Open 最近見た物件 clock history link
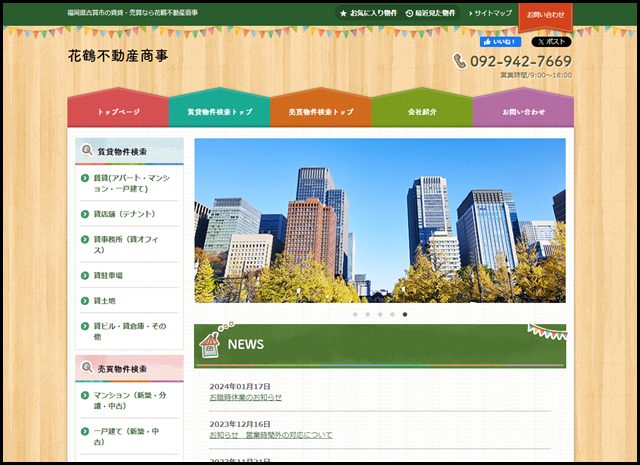 click(x=430, y=13)
